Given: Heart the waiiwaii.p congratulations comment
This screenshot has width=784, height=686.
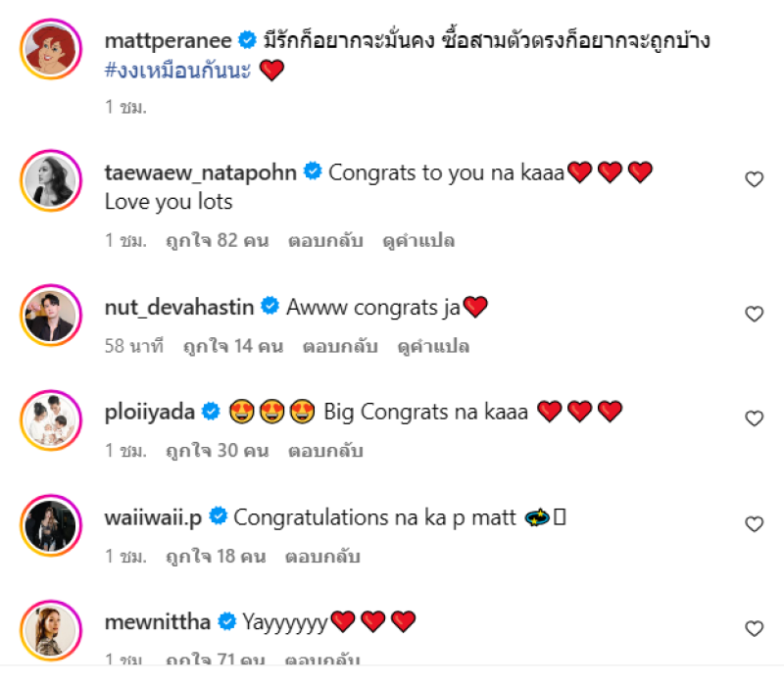Looking at the screenshot, I should tap(754, 524).
